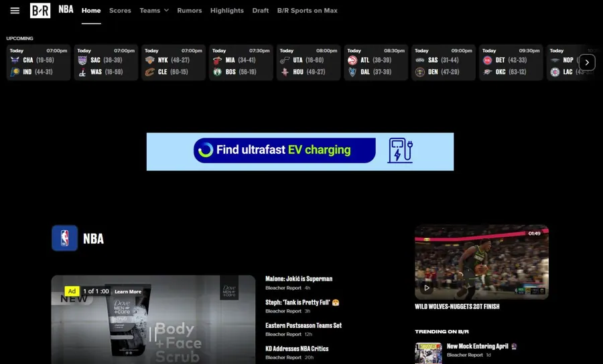This screenshot has width=603, height=364.
Task: Open 'Malone: Jokić is Superman' article
Action: [299, 279]
